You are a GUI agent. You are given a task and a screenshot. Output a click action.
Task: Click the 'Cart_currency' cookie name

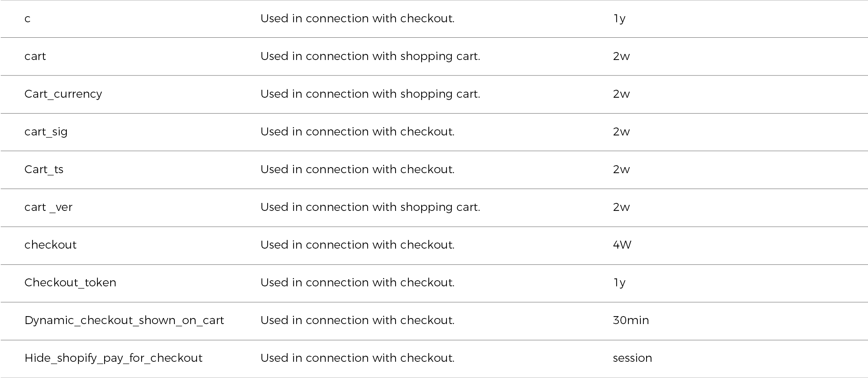pos(63,94)
